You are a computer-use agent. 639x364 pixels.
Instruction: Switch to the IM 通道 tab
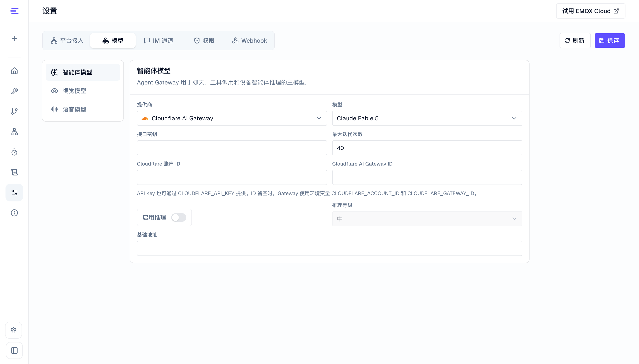(159, 41)
